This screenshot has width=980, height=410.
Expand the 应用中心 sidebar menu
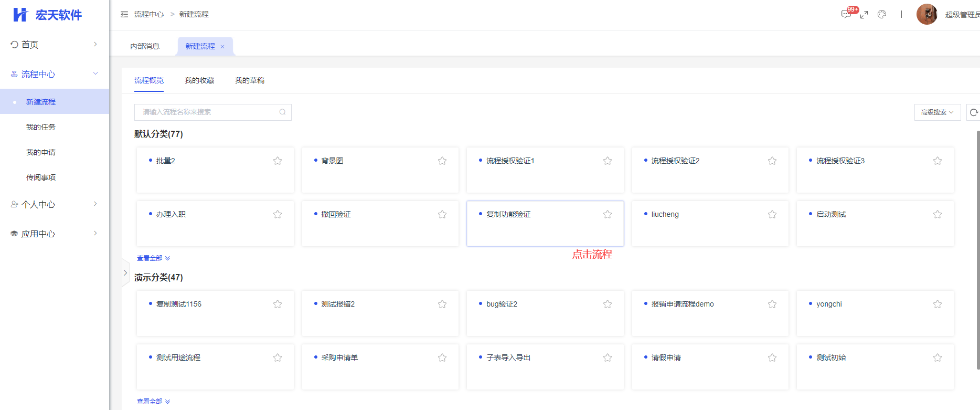55,234
